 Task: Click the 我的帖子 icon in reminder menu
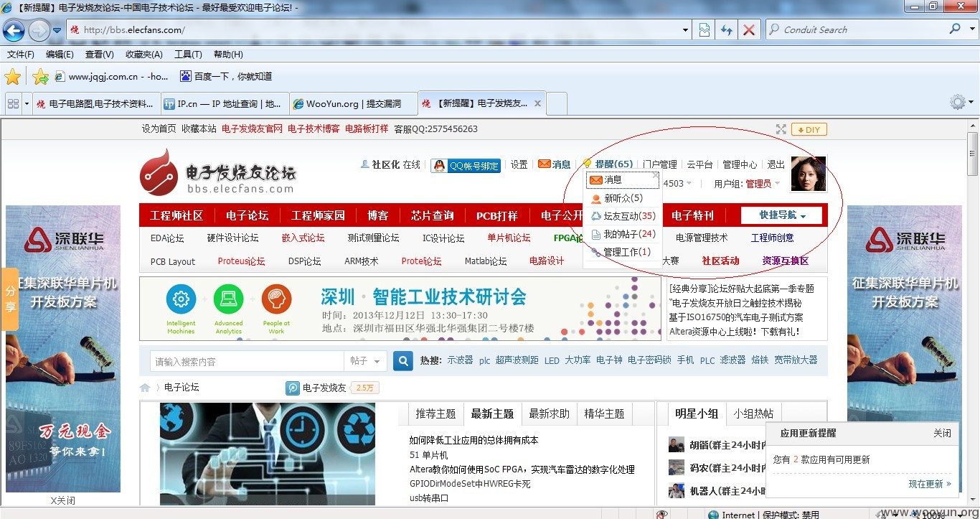(x=595, y=234)
